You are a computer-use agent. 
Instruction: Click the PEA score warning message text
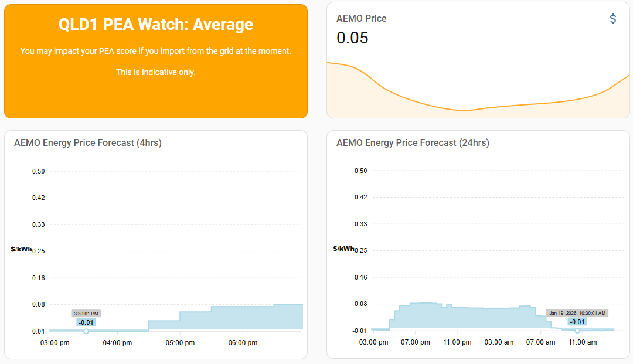pos(155,51)
